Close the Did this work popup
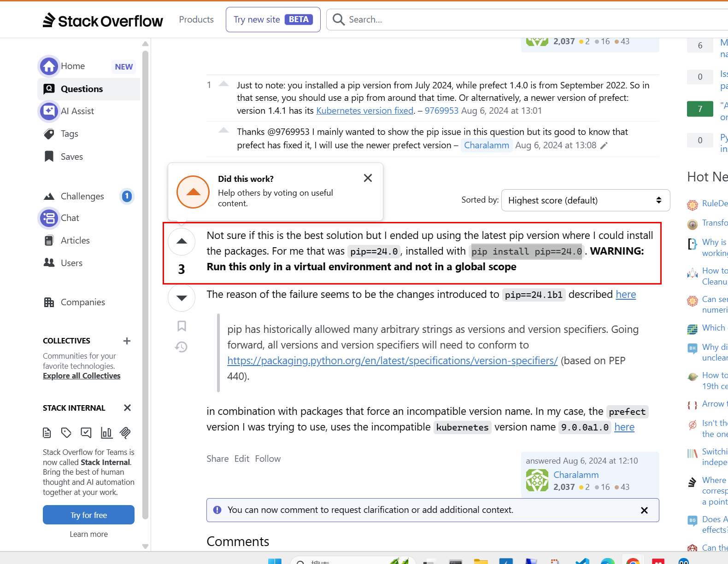This screenshot has width=728, height=564. click(x=368, y=178)
